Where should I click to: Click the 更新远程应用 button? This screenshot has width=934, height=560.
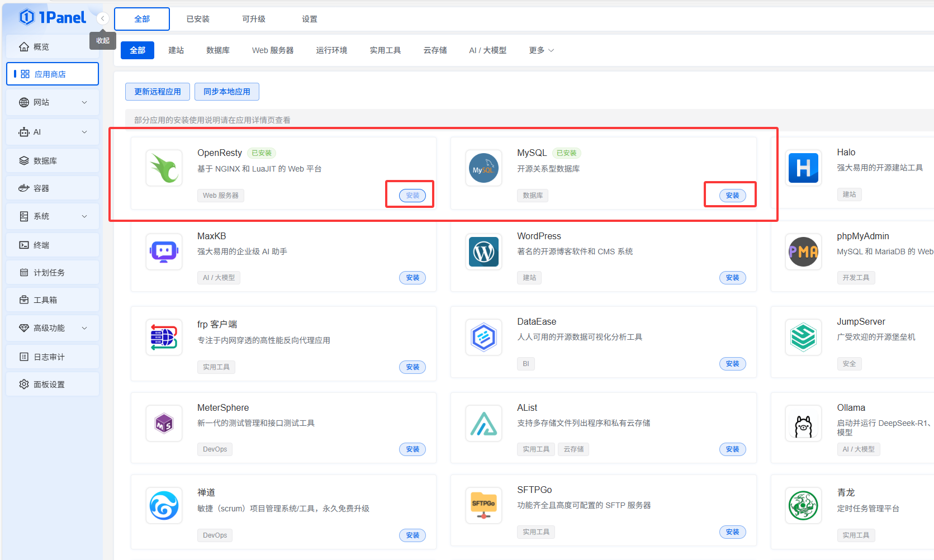pyautogui.click(x=158, y=92)
